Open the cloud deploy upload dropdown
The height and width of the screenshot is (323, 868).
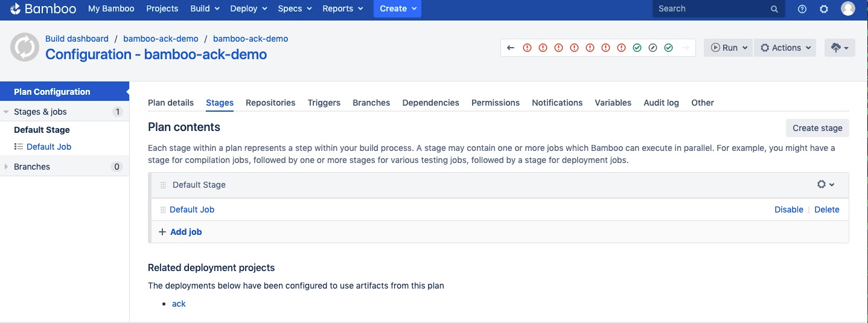(x=840, y=48)
